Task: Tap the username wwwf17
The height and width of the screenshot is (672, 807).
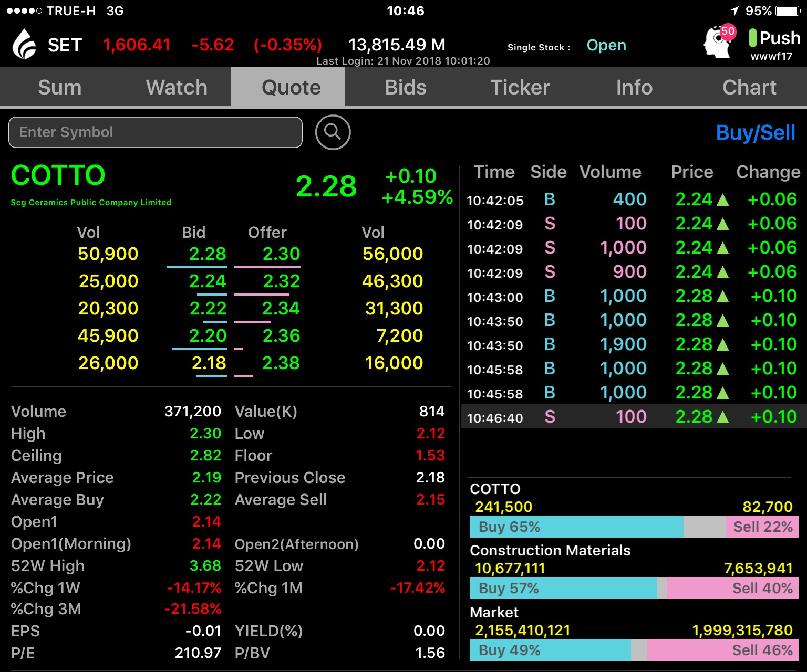Action: tap(771, 56)
